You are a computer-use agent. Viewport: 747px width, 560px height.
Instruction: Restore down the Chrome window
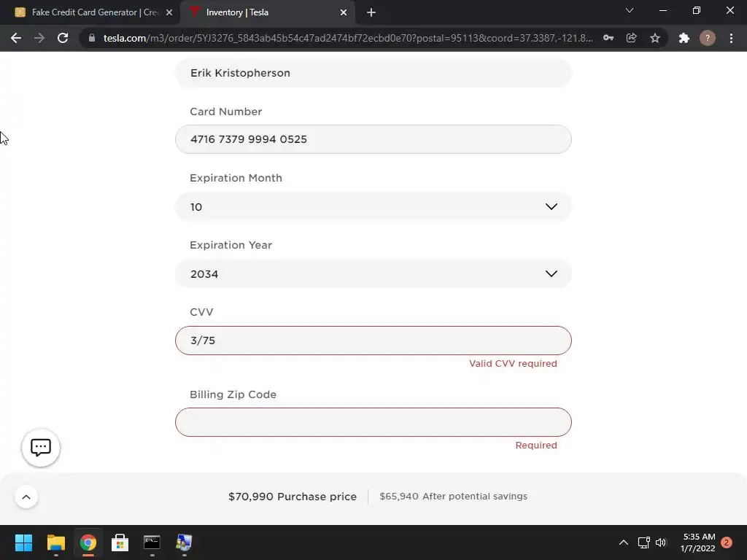coord(697,10)
